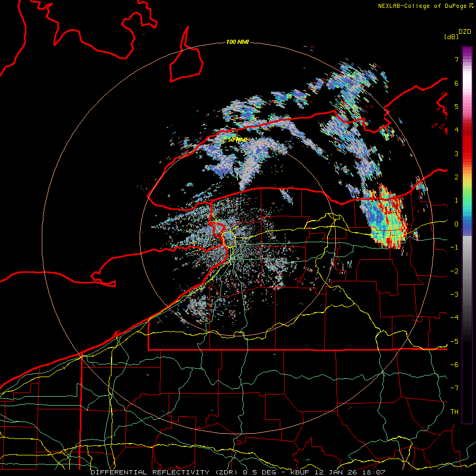Click the 0 value on color scale
476x476 pixels.
(x=456, y=224)
